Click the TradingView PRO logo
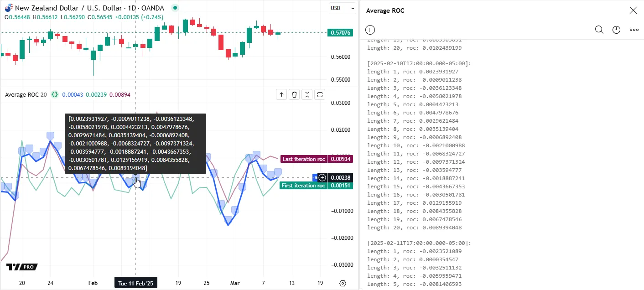Viewport: 644px width, 290px height. 22,267
